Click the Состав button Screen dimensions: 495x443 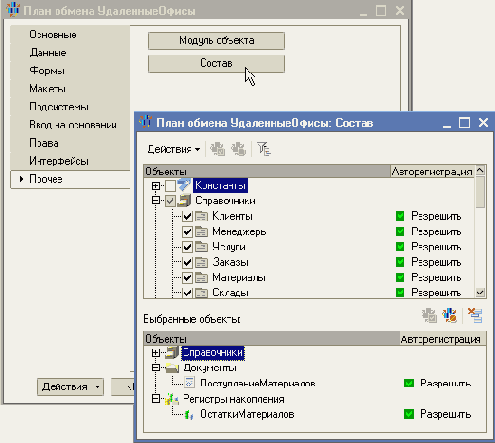(216, 63)
